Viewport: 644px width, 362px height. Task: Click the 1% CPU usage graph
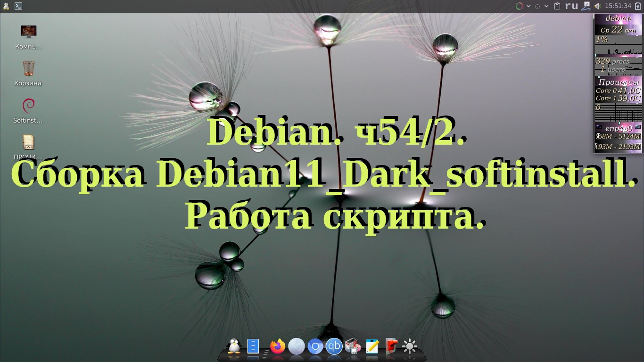point(618,46)
